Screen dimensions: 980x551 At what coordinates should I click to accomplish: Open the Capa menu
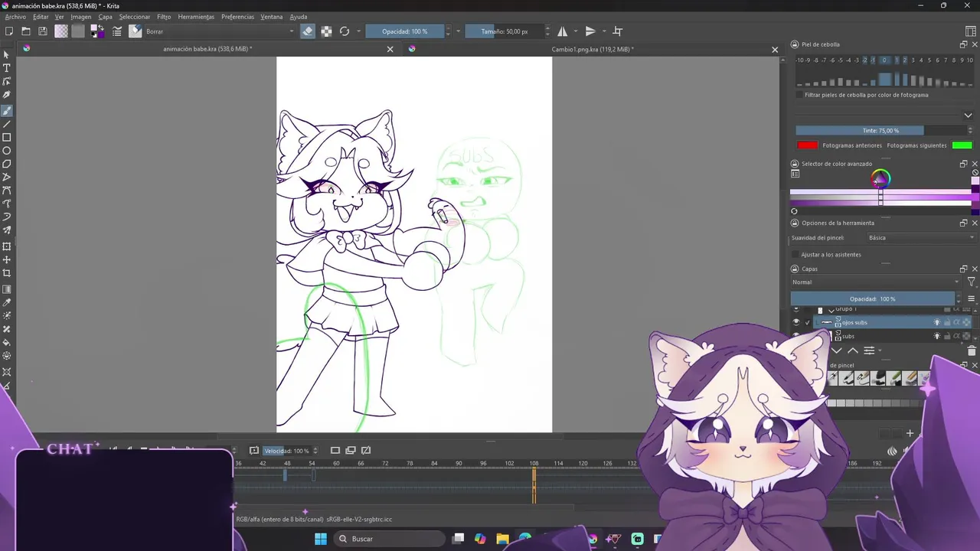(x=105, y=17)
